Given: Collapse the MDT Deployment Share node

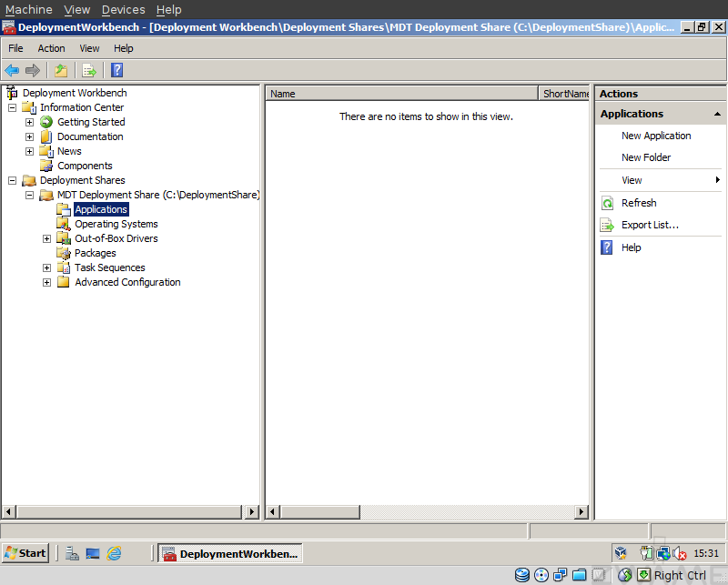Looking at the screenshot, I should pyautogui.click(x=30, y=195).
